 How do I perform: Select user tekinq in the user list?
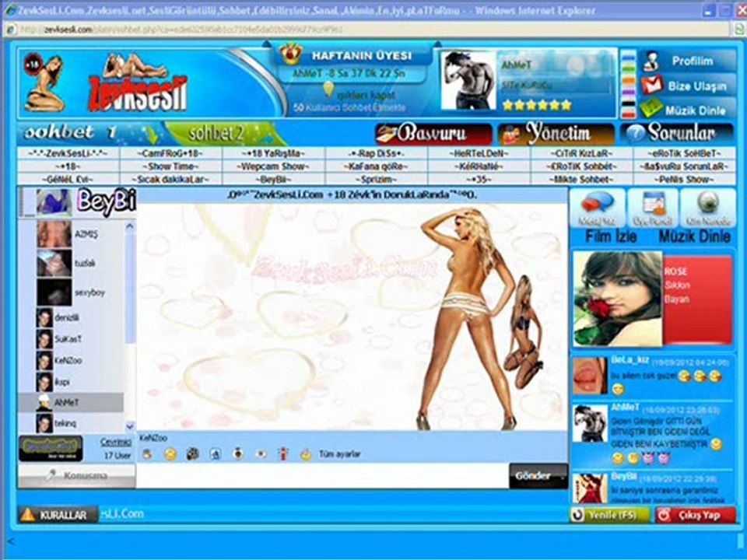[x=71, y=423]
